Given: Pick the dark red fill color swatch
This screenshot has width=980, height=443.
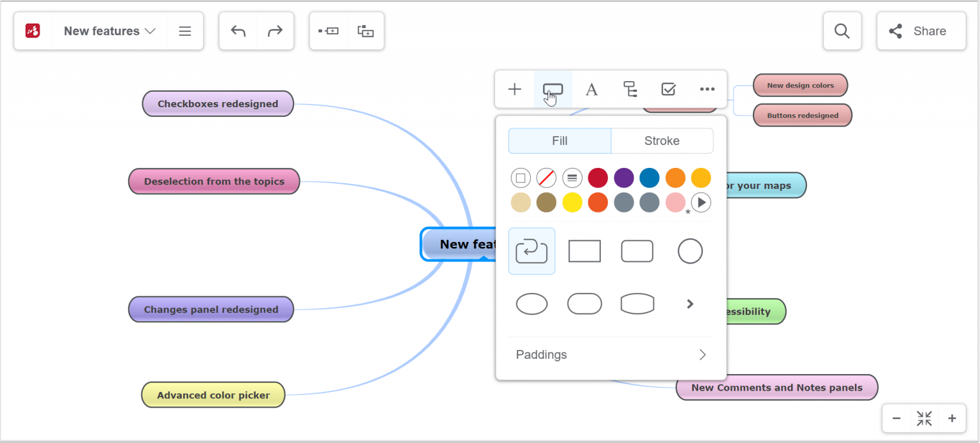Looking at the screenshot, I should [x=598, y=177].
